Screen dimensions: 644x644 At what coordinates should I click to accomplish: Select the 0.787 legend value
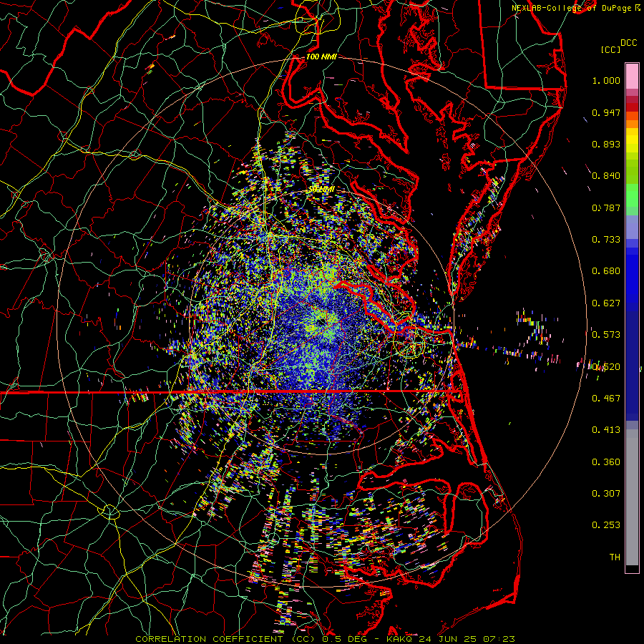click(606, 208)
